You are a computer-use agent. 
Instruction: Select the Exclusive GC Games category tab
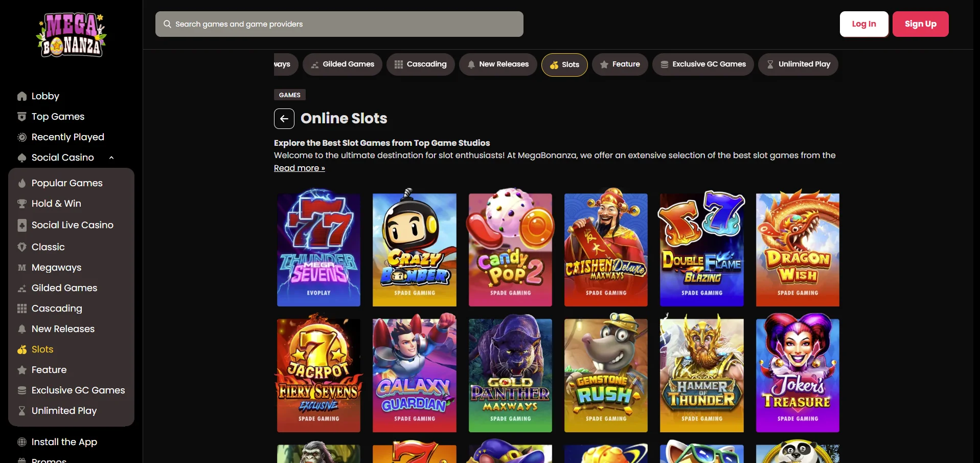tap(703, 64)
